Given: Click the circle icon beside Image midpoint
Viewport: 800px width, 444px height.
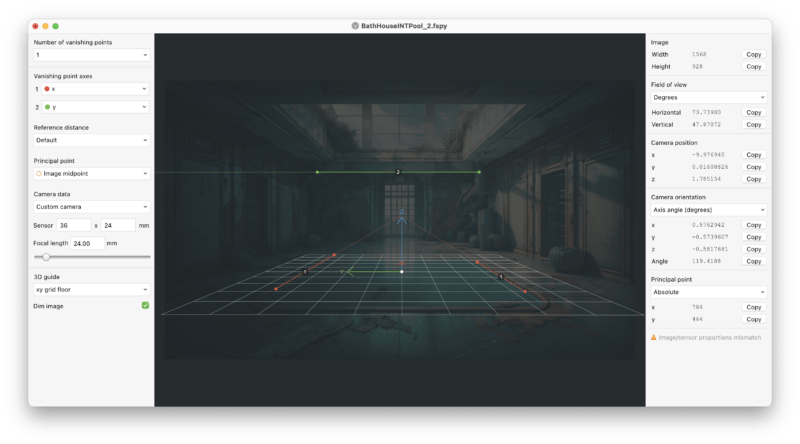Looking at the screenshot, I should point(39,174).
